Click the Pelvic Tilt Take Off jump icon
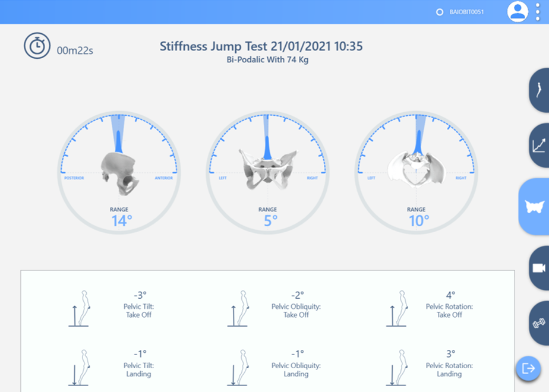Image resolution: width=549 pixels, height=392 pixels. (x=79, y=308)
